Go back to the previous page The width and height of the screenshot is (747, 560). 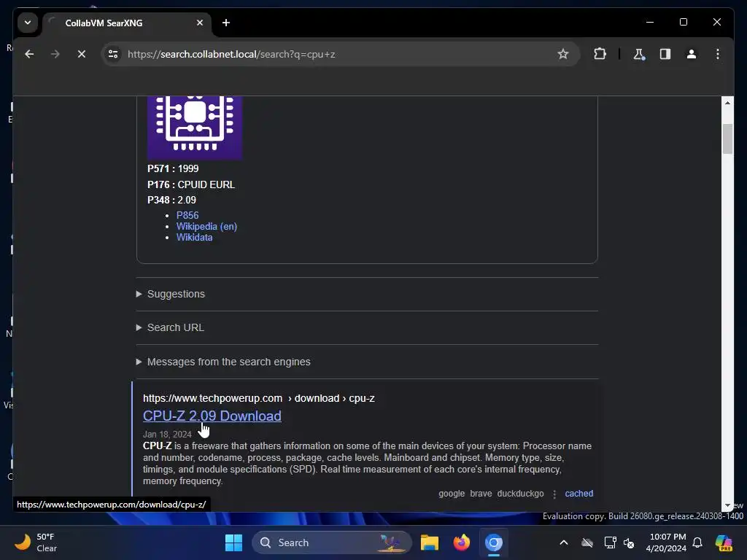point(29,54)
